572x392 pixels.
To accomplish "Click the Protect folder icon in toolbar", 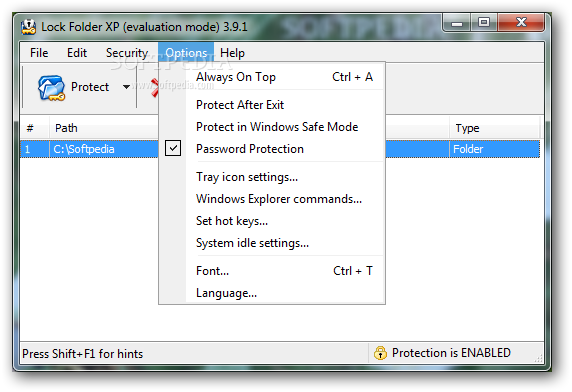I will point(51,88).
